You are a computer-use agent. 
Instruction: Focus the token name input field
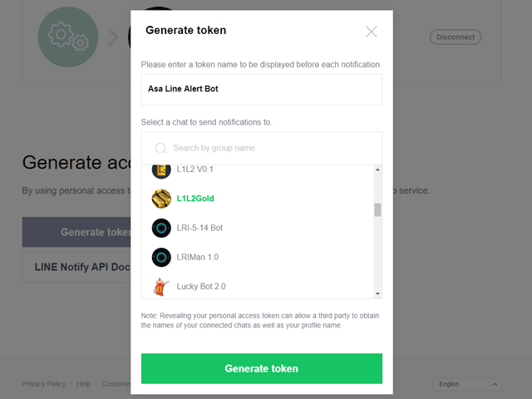pos(262,90)
